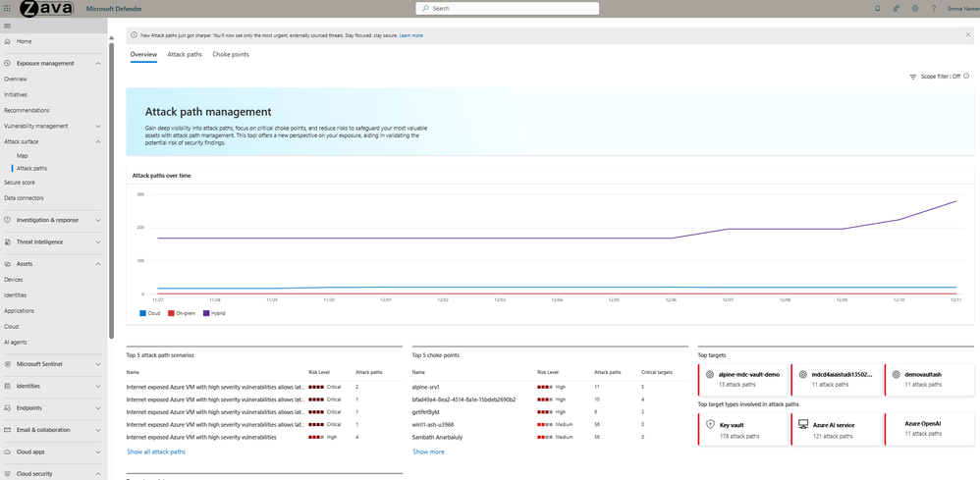Viewport: 980px width, 480px height.
Task: Click the Threat intelligence icon
Action: click(8, 241)
